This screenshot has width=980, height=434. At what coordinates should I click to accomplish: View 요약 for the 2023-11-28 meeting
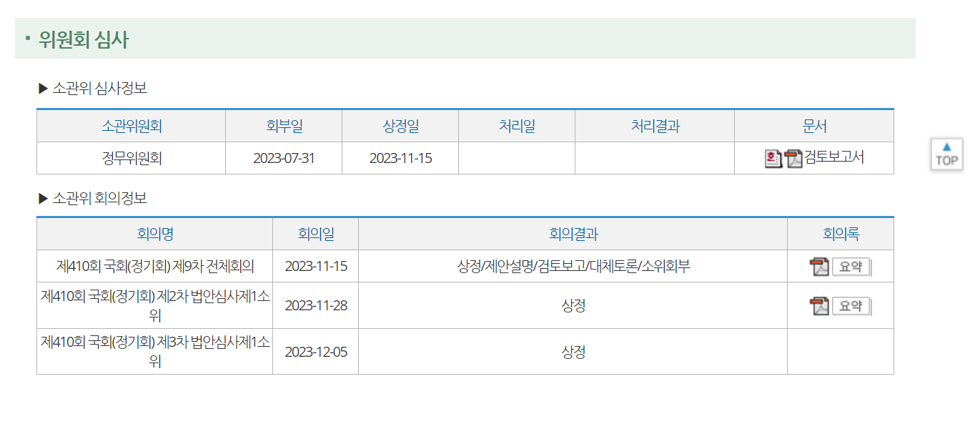pyautogui.click(x=851, y=306)
